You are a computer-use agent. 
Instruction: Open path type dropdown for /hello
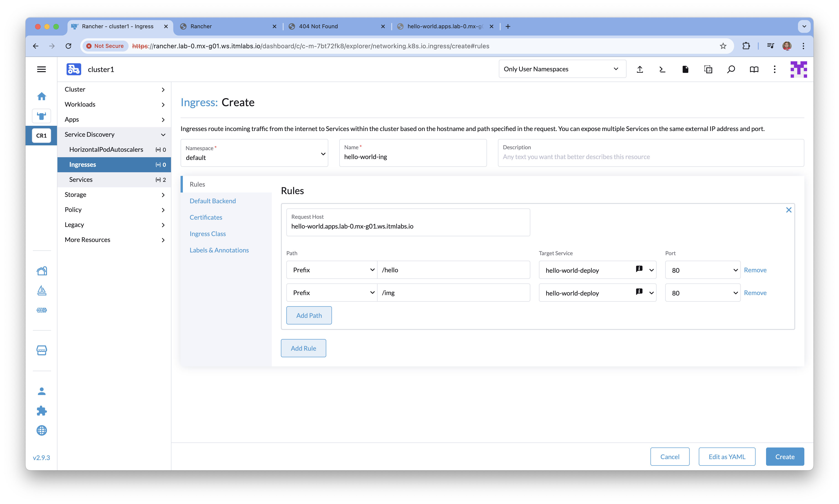pyautogui.click(x=332, y=270)
